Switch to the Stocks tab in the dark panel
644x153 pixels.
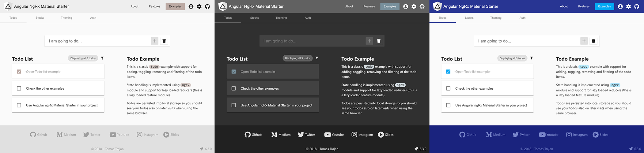pos(254,18)
